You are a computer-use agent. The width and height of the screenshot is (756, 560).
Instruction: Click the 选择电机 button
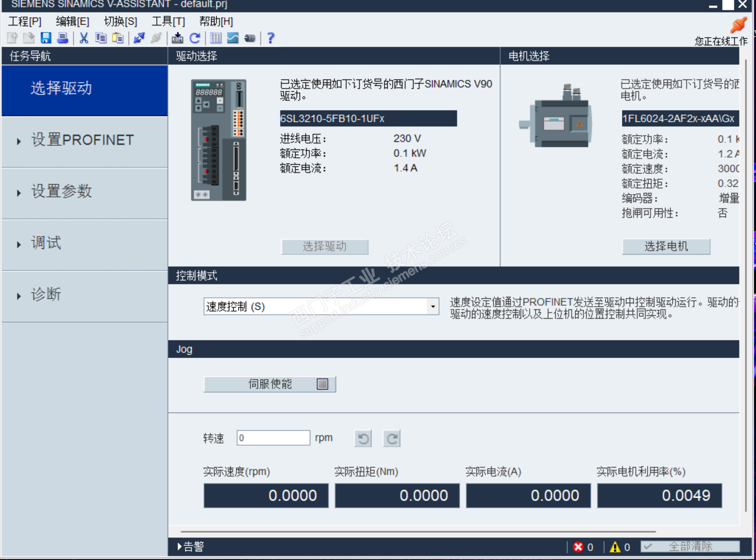pyautogui.click(x=666, y=247)
